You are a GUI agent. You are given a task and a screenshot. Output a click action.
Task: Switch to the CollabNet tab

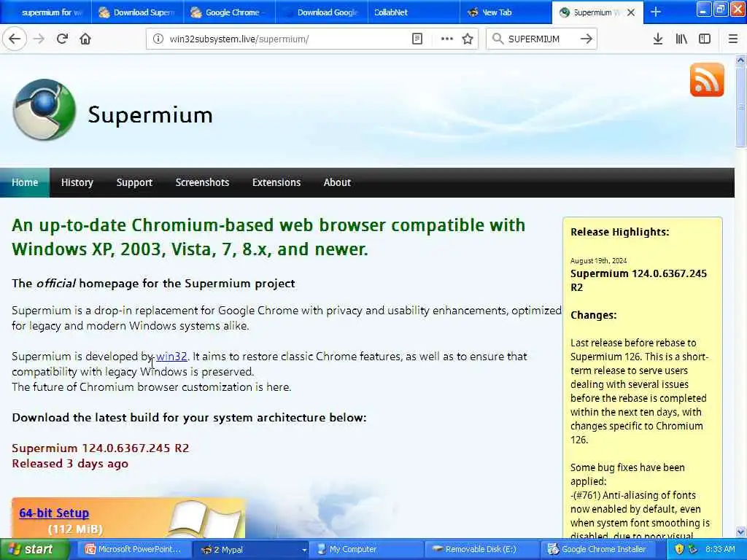pos(414,12)
